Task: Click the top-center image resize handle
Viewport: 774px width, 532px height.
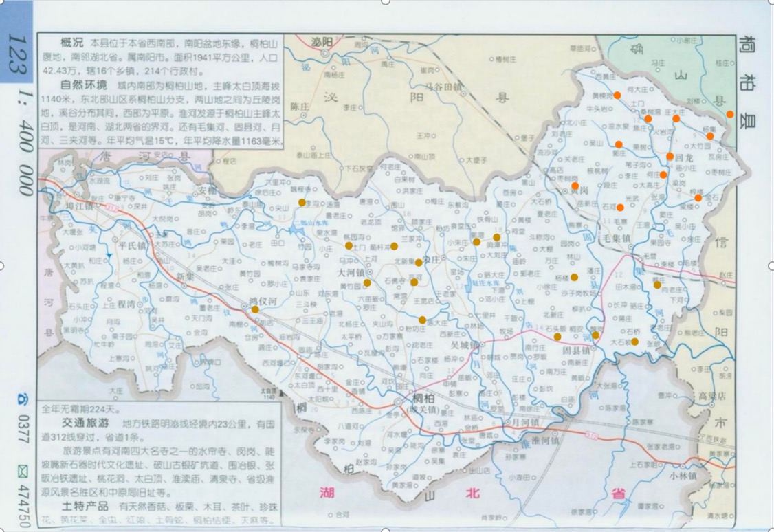Action: coord(387,2)
